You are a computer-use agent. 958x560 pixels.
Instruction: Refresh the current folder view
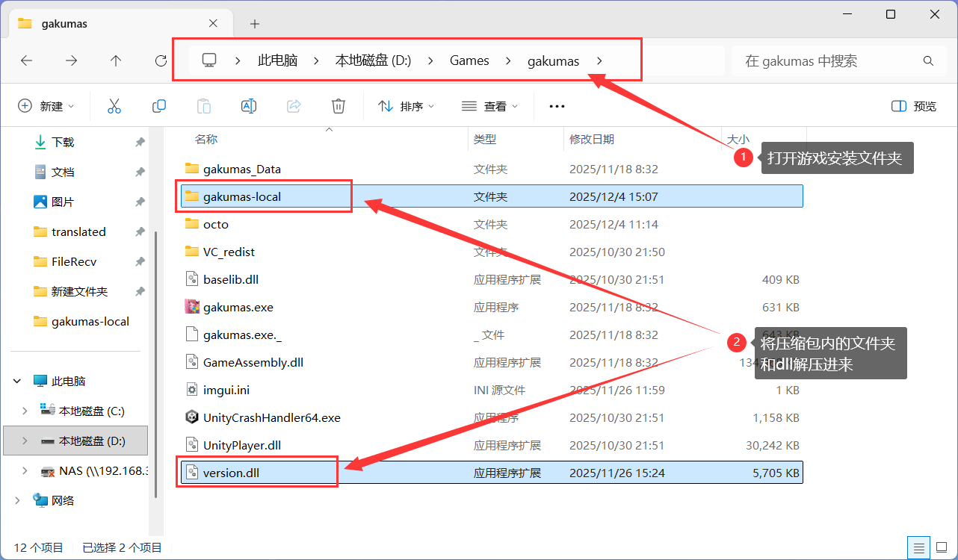tap(161, 61)
